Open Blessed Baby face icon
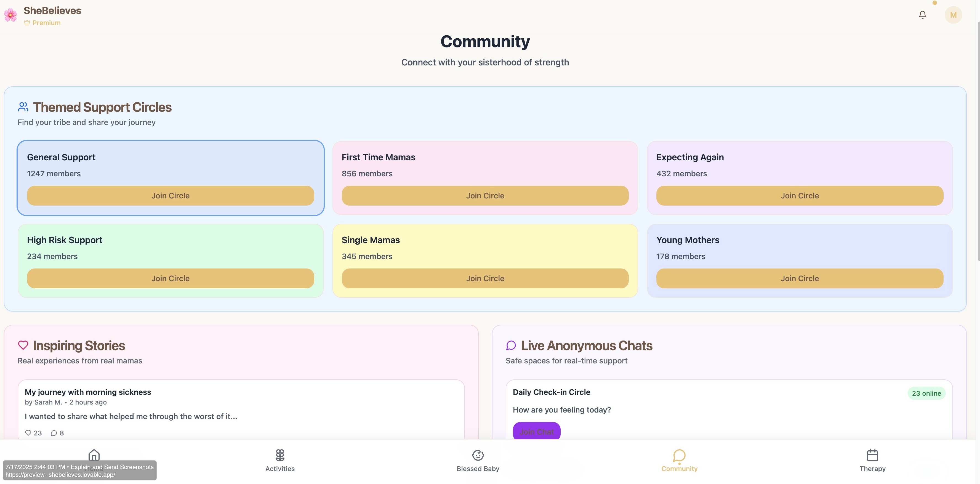Image resolution: width=980 pixels, height=484 pixels. (478, 455)
